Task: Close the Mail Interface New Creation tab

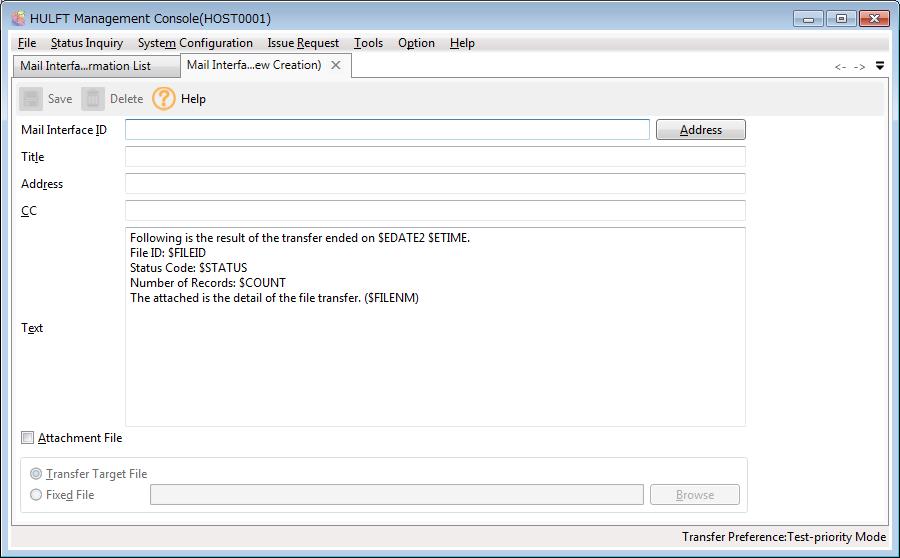Action: (336, 65)
